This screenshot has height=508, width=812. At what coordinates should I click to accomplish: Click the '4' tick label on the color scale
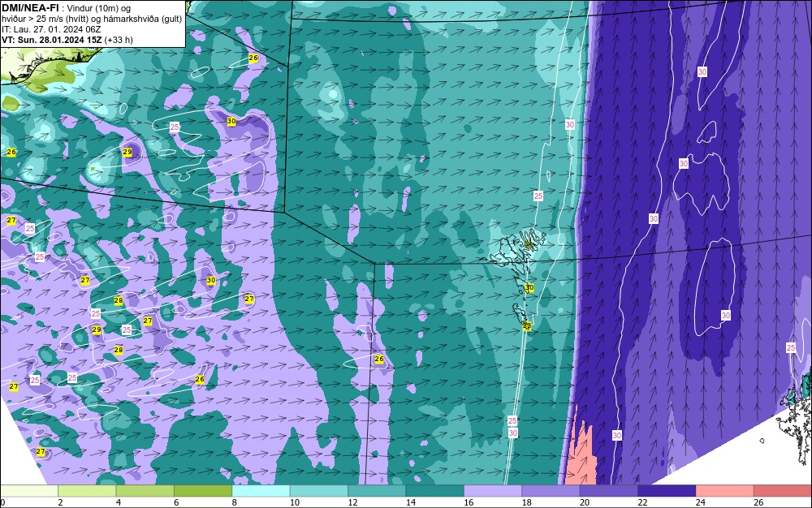point(119,502)
